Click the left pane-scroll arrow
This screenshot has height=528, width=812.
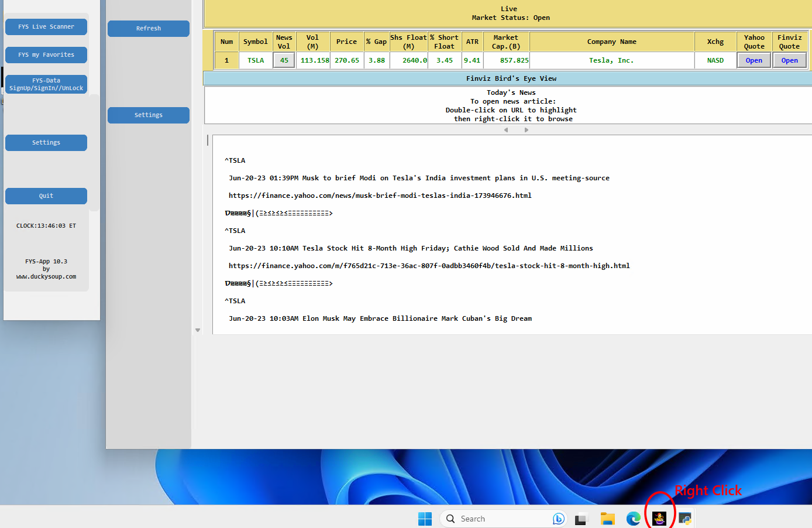click(x=506, y=130)
